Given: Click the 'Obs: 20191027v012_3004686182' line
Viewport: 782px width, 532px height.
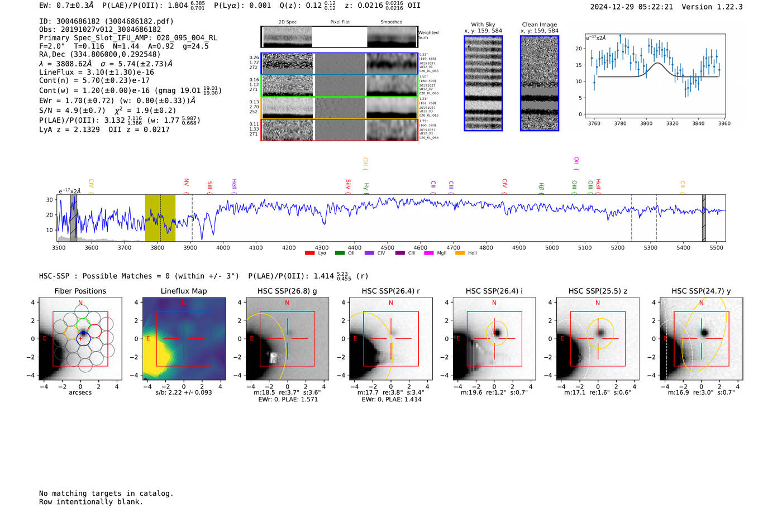Looking at the screenshot, I should click(x=100, y=30).
